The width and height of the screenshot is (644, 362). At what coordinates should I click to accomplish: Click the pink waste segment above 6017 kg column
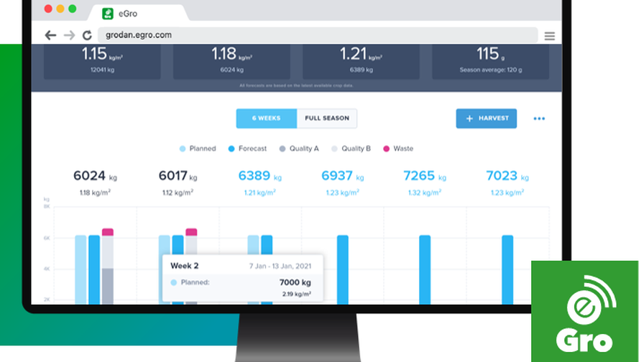coord(191,232)
